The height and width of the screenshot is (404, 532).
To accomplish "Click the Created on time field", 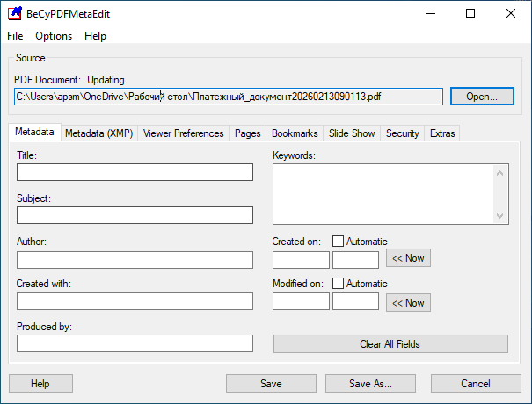I will (x=355, y=260).
